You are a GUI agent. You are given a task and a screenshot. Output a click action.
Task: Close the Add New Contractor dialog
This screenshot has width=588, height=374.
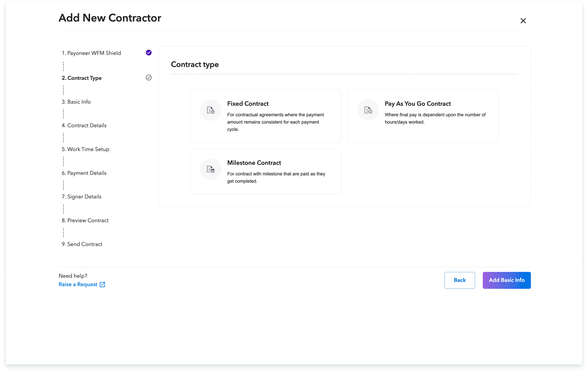coord(523,21)
